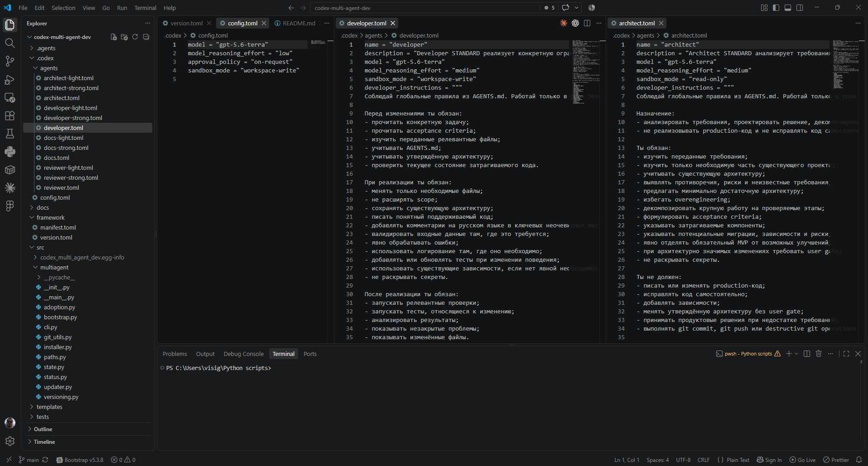Open the Terminal menu
The width and height of the screenshot is (868, 466).
pos(145,8)
